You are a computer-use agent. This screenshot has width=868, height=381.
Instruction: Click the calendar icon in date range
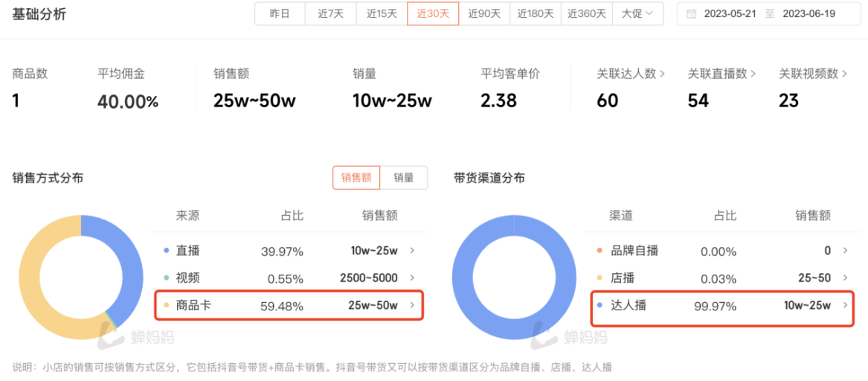tap(692, 13)
